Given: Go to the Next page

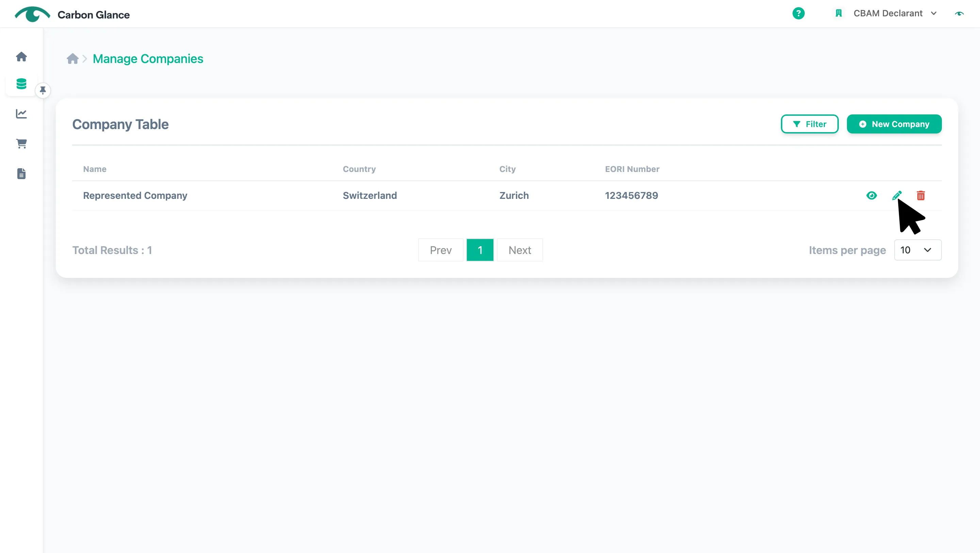Looking at the screenshot, I should point(520,250).
